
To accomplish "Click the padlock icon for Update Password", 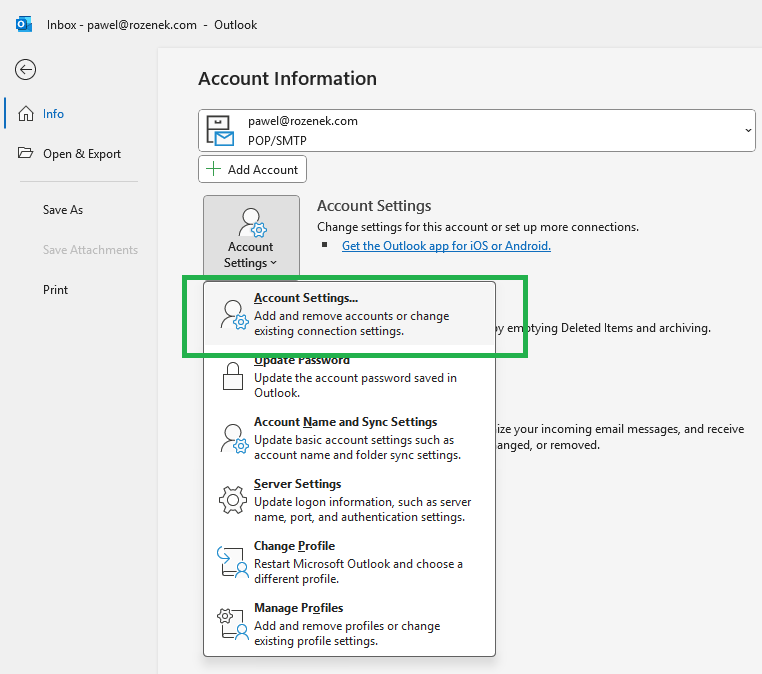I will click(233, 376).
